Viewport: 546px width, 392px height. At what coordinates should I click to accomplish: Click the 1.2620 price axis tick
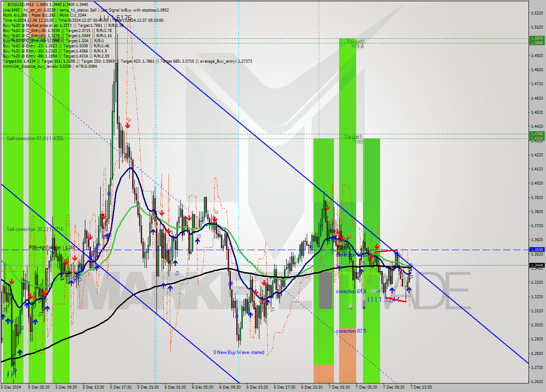point(537,381)
